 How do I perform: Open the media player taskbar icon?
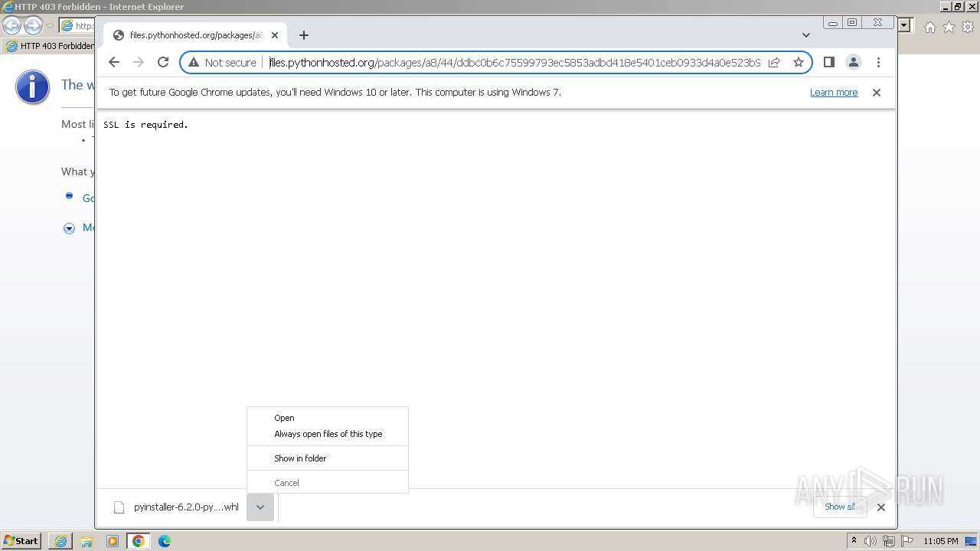pyautogui.click(x=113, y=541)
